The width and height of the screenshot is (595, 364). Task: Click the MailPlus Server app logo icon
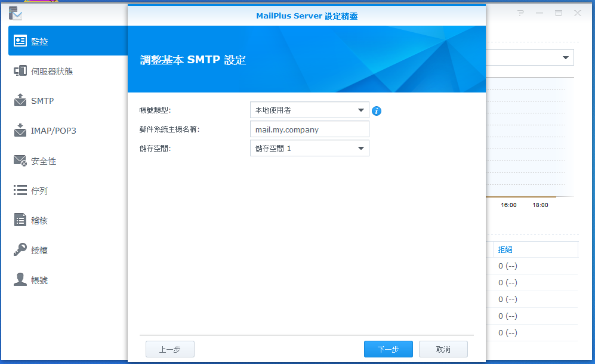(x=16, y=13)
